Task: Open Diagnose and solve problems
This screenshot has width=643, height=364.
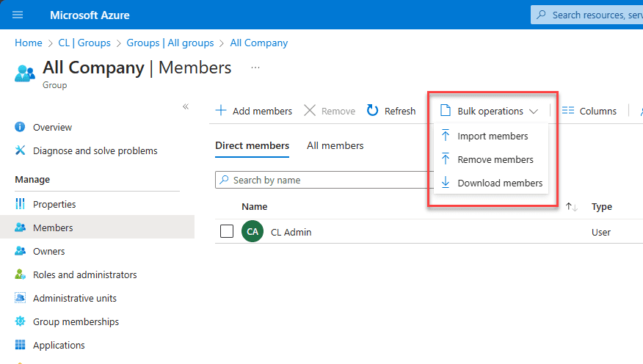Action: pyautogui.click(x=97, y=151)
